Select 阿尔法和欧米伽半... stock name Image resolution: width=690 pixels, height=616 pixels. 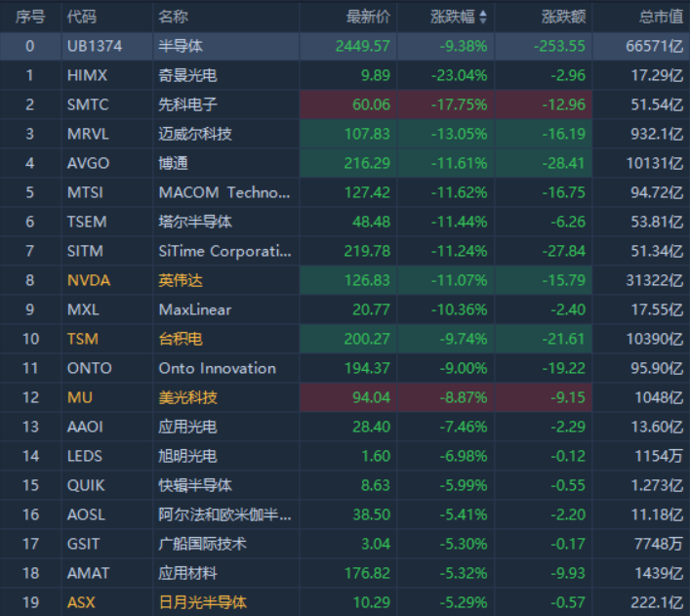[x=224, y=514]
